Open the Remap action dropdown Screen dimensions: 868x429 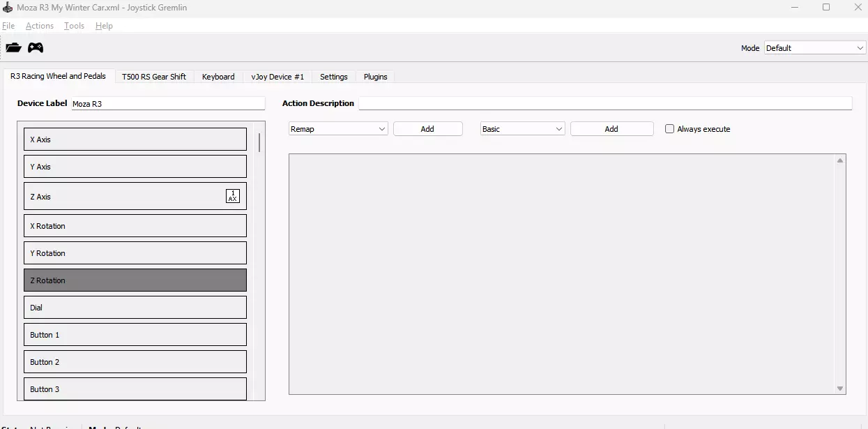(x=338, y=129)
